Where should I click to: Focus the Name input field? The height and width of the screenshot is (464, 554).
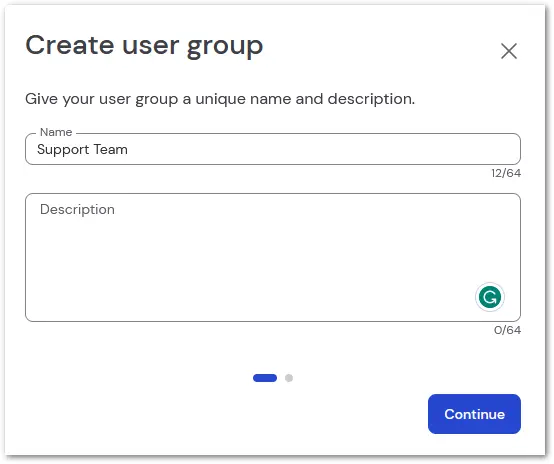(273, 149)
